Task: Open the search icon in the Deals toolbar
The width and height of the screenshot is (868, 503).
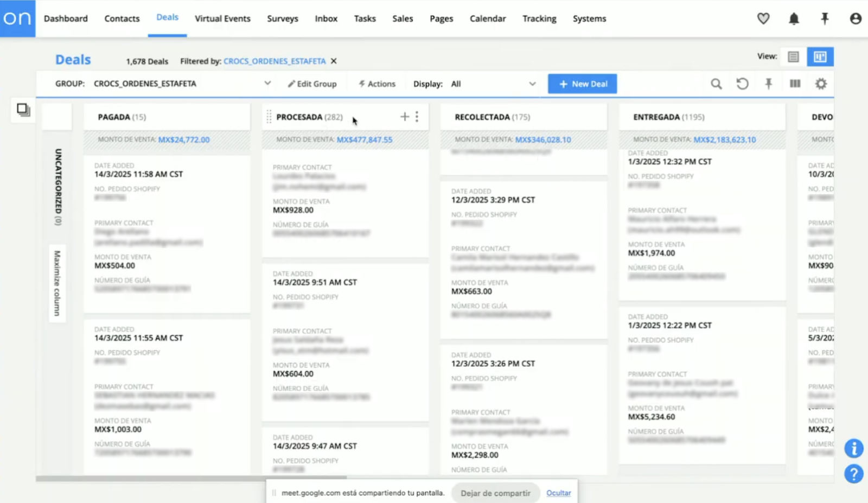Action: 716,84
